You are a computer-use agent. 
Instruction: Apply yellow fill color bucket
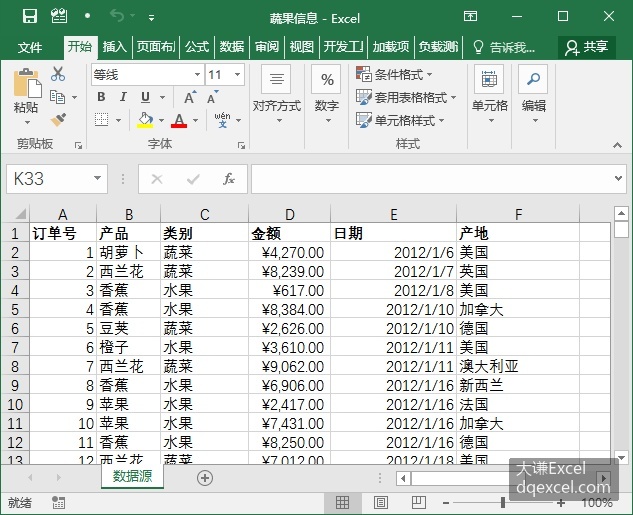145,120
